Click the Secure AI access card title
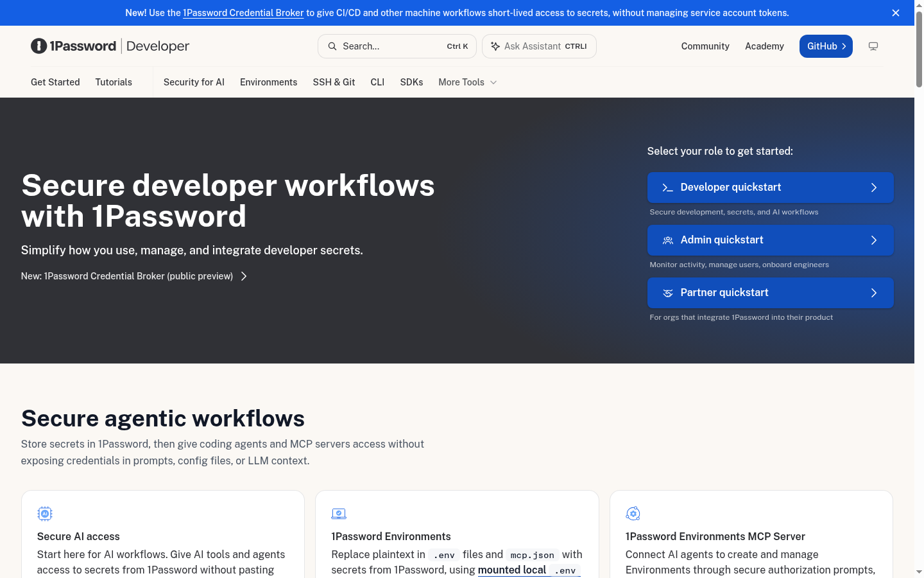The height and width of the screenshot is (578, 924). point(78,537)
